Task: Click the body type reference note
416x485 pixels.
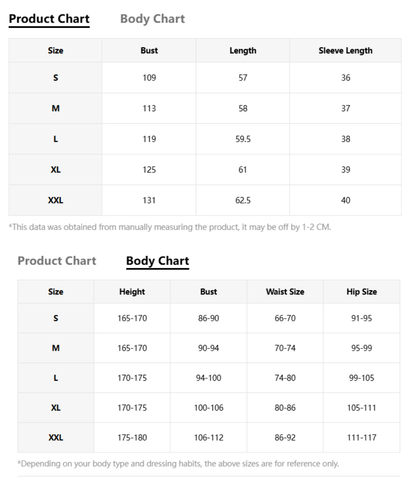Action: click(x=178, y=464)
